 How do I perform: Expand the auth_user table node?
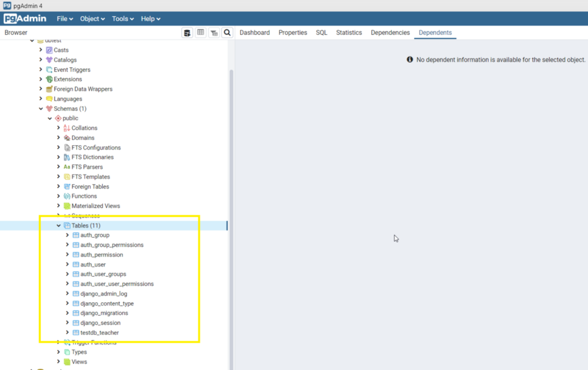[67, 265]
